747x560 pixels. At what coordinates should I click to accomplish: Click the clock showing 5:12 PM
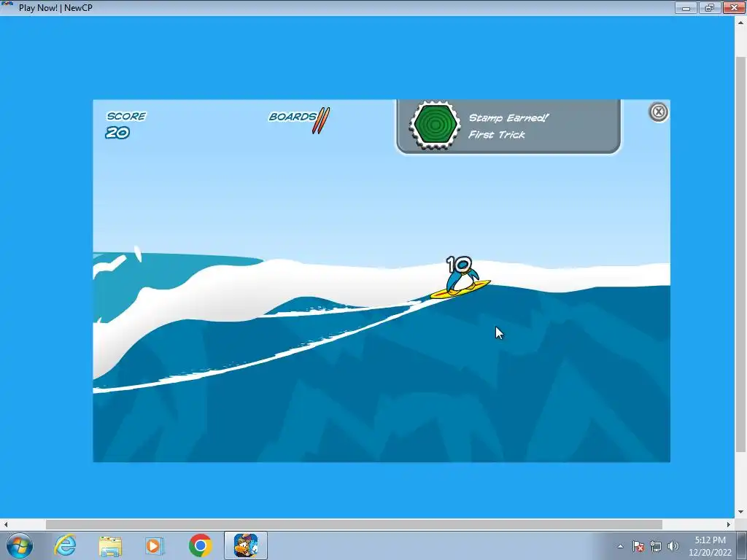[x=710, y=540]
